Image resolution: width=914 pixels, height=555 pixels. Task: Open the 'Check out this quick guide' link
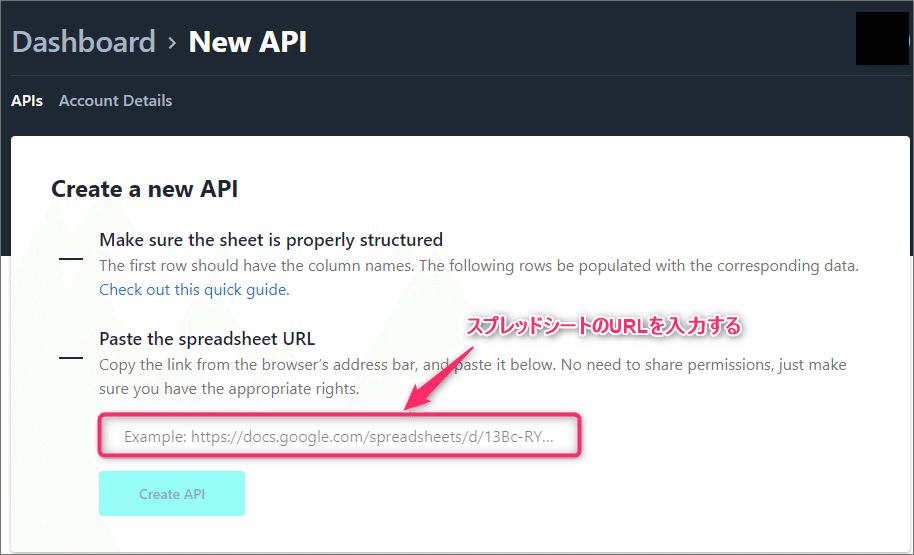click(194, 290)
